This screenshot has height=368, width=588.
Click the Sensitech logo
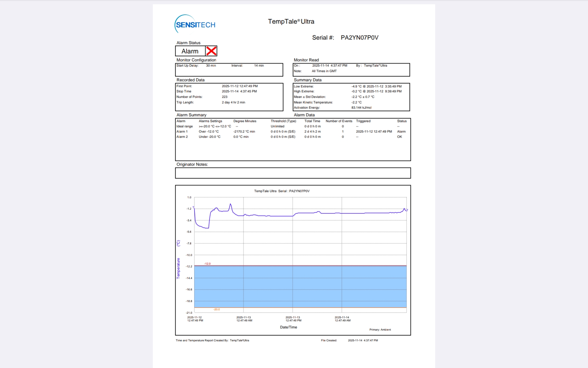(x=195, y=25)
